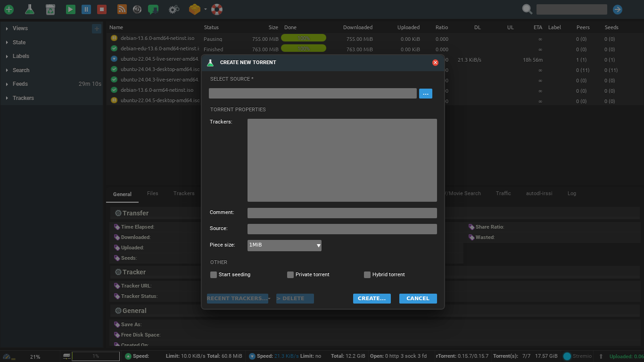The width and height of the screenshot is (644, 362).
Task: Click the magnifier search icon
Action: tap(527, 9)
